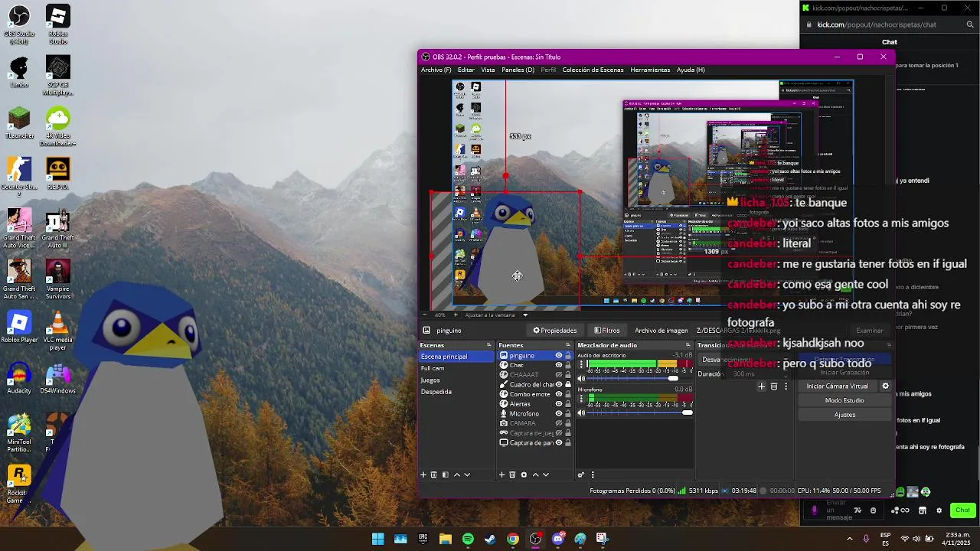Undock the Mezclador de audio panel
The image size is (980, 551).
(688, 345)
